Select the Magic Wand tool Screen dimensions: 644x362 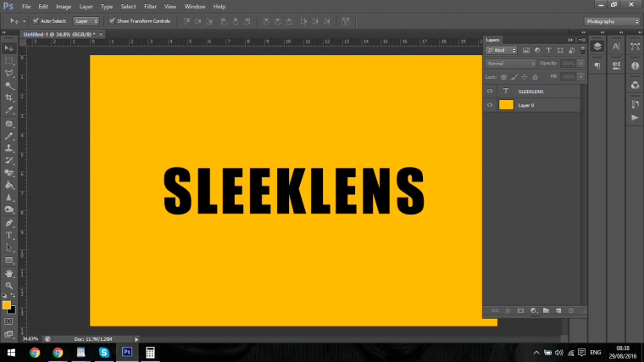8,86
